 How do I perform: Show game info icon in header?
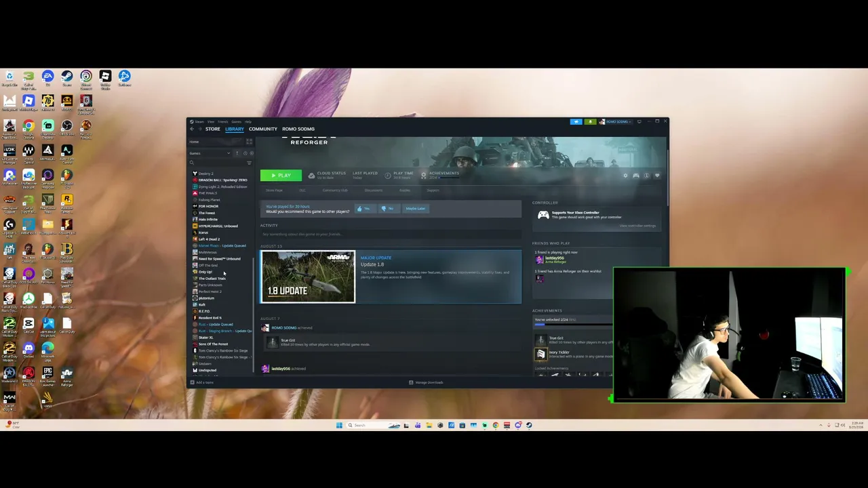click(647, 176)
